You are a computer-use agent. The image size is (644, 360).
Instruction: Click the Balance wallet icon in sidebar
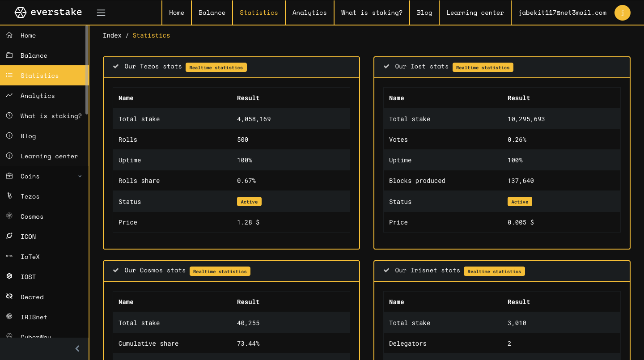9,55
